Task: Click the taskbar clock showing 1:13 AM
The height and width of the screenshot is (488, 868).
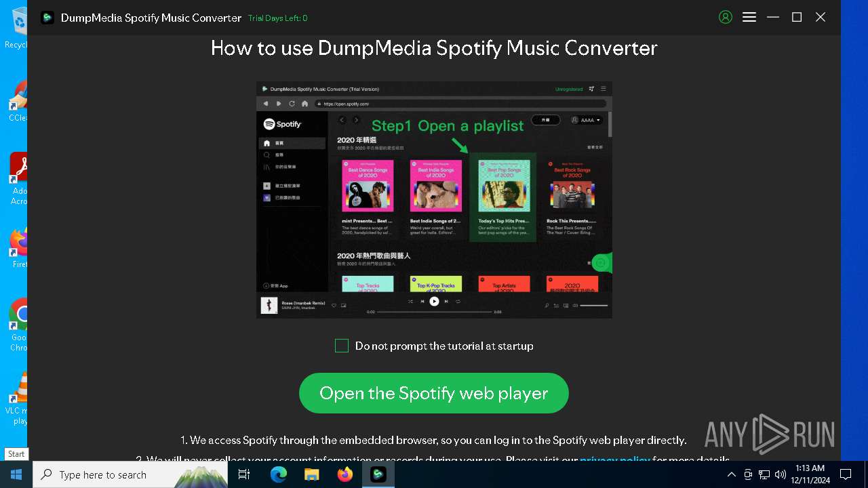Action: pyautogui.click(x=810, y=474)
